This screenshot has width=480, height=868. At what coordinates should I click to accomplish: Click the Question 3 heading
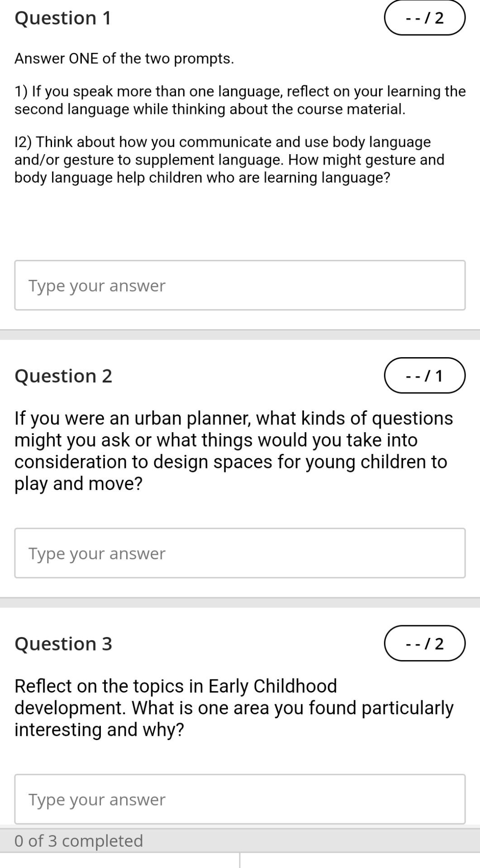[63, 643]
